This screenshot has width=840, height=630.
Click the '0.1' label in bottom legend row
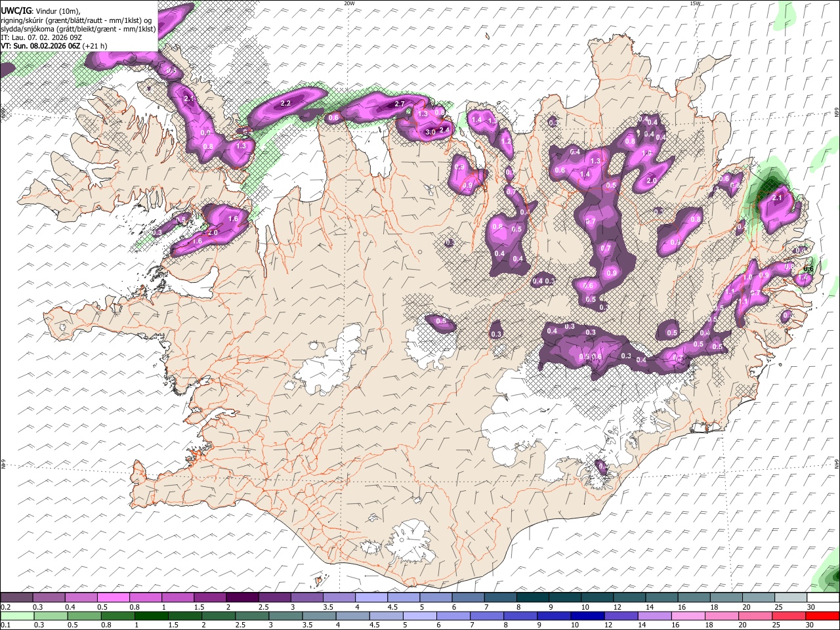click(5, 625)
